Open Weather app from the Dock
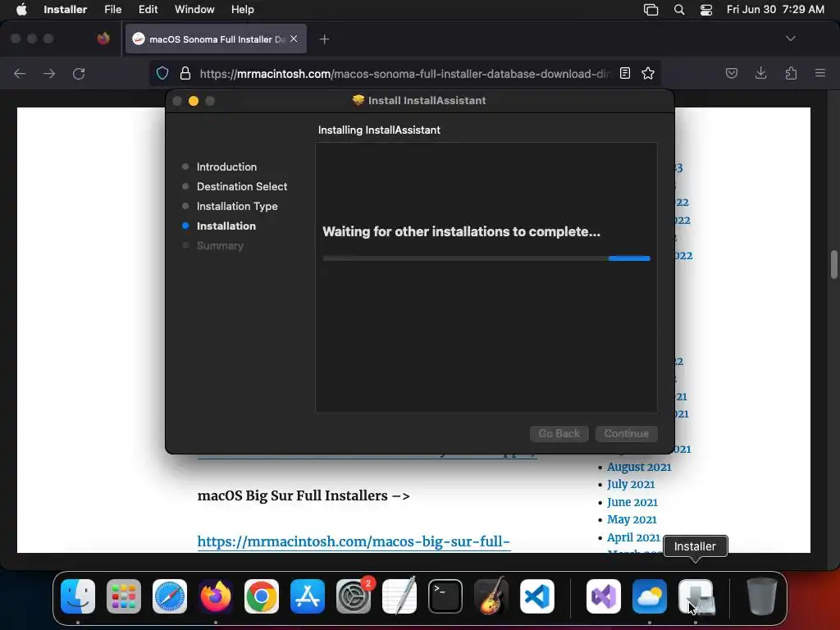 pos(650,596)
